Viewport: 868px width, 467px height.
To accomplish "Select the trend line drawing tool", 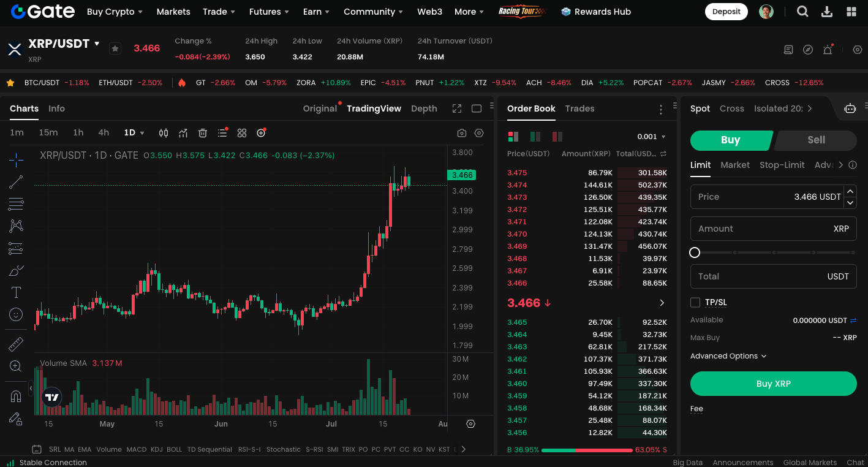I will click(x=16, y=182).
